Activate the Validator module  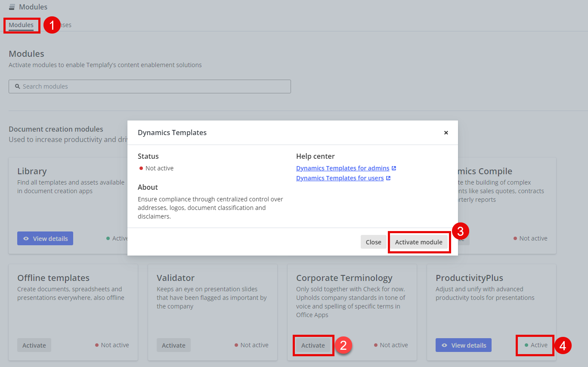coord(173,345)
